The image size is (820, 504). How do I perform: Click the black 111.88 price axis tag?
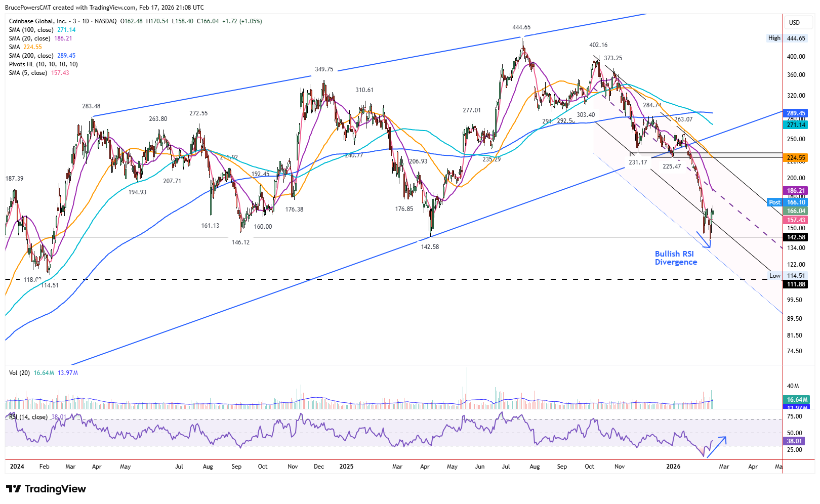[796, 284]
